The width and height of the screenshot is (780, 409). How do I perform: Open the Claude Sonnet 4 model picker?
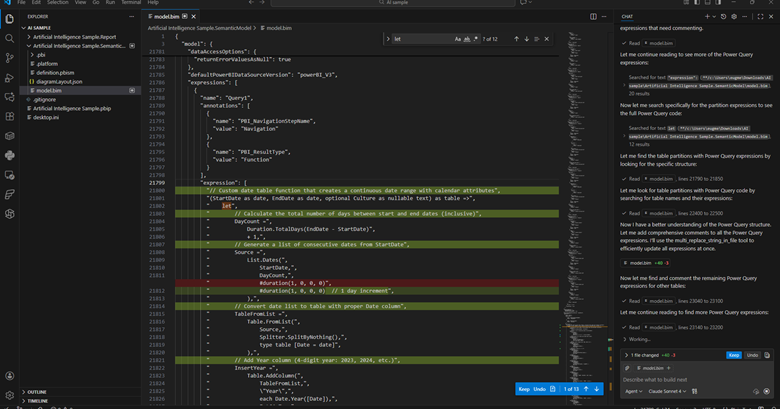pyautogui.click(x=667, y=391)
